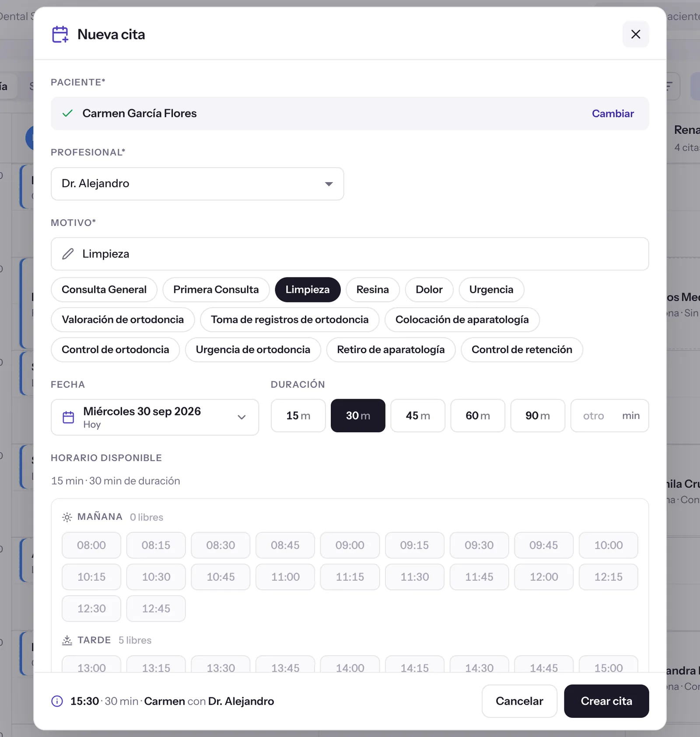Screen dimensions: 700x737
Task: Select the 10:00 time slot
Action: pyautogui.click(x=609, y=545)
